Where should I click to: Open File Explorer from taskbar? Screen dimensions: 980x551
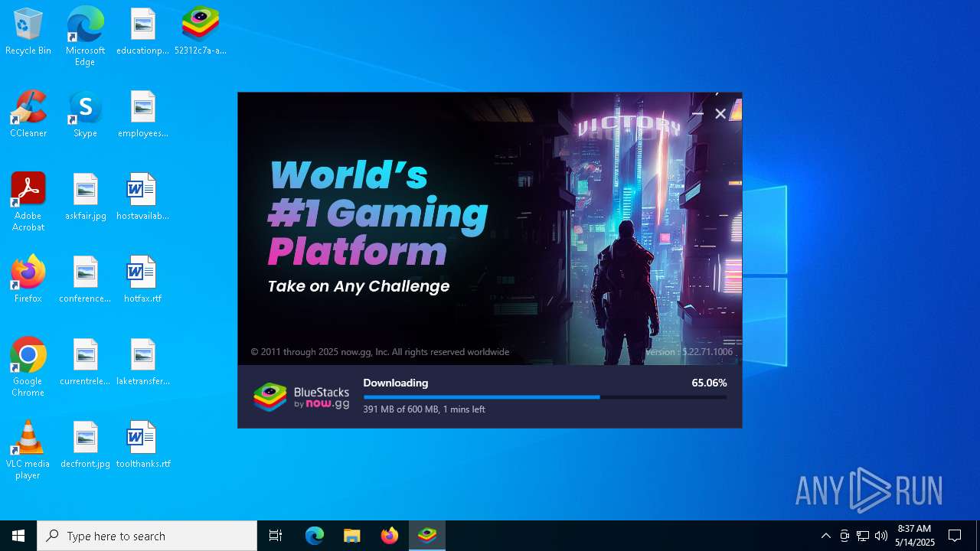point(352,536)
